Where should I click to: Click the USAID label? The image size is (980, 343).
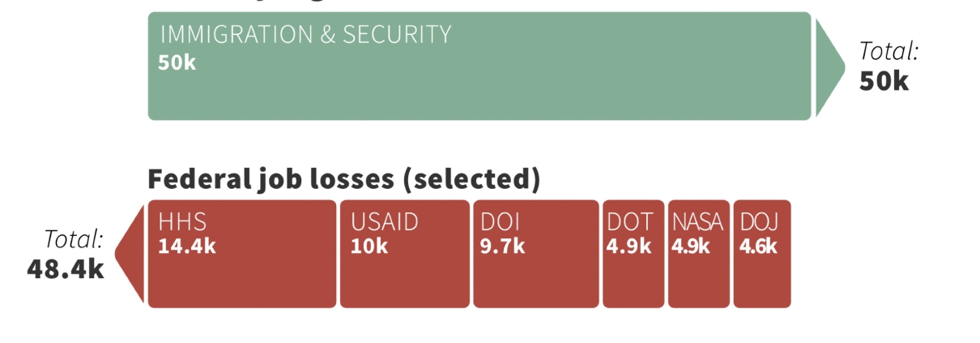385,222
